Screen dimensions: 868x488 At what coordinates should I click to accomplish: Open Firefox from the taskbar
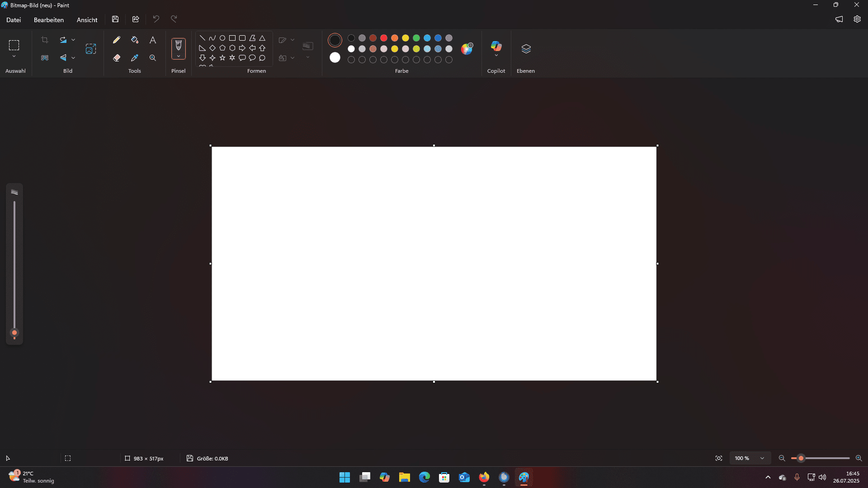click(x=484, y=477)
